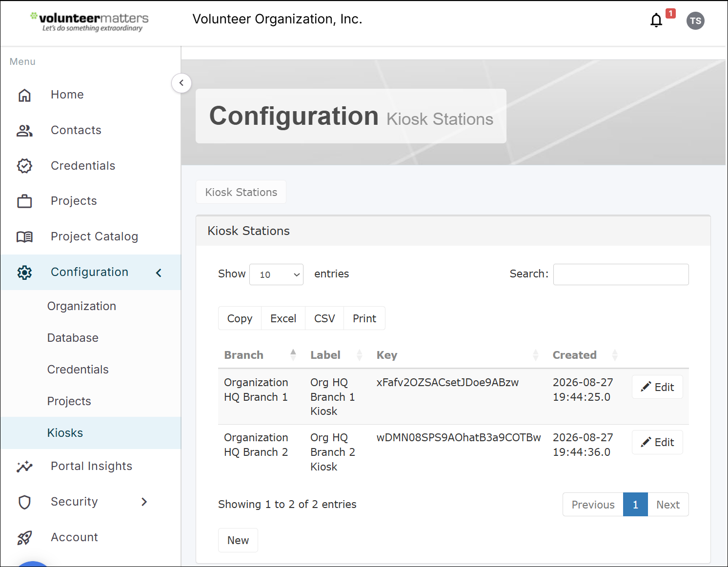Go to Home in the menu

point(67,95)
